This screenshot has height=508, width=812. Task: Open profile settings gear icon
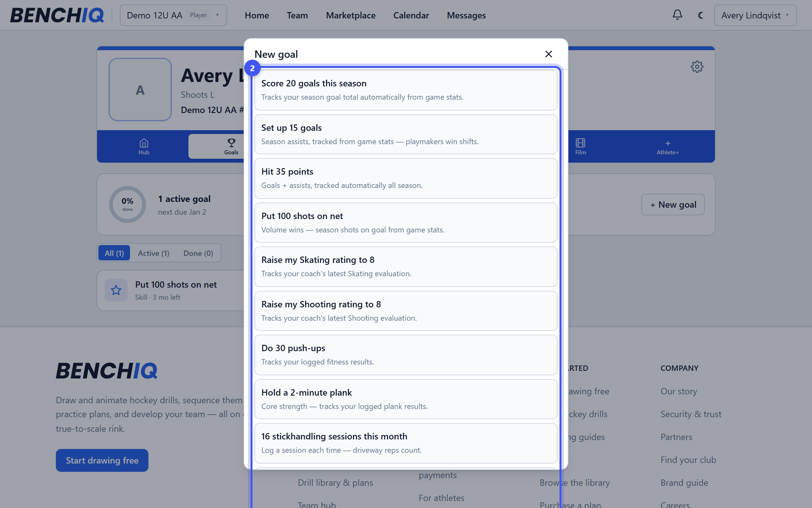697,67
